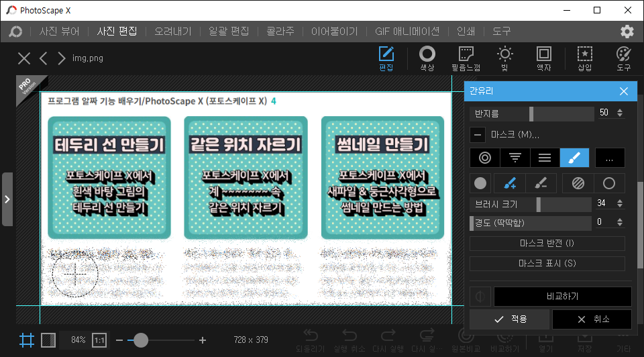This screenshot has width=644, height=357.
Task: Switch to 콜라주 tab
Action: [x=280, y=32]
